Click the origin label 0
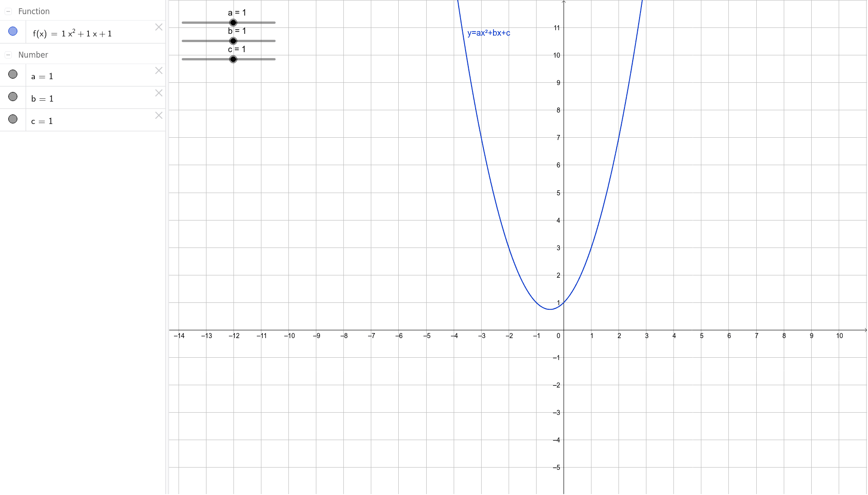 [x=559, y=336]
